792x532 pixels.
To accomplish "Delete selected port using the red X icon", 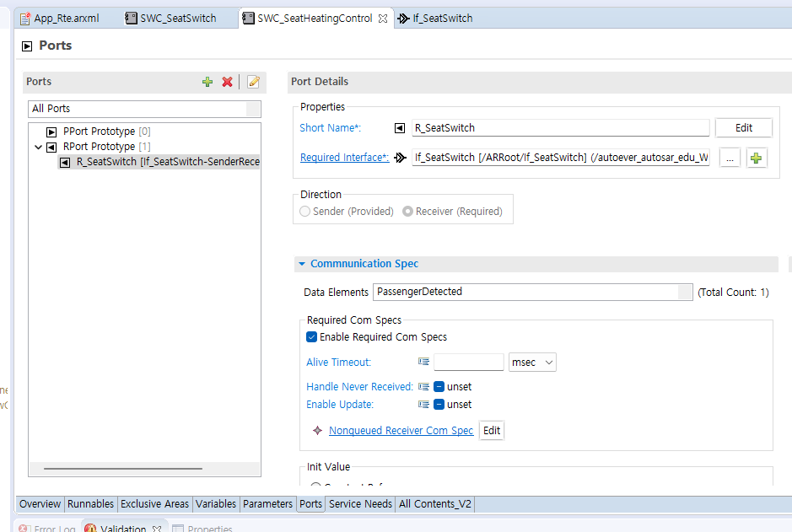I will tap(227, 82).
